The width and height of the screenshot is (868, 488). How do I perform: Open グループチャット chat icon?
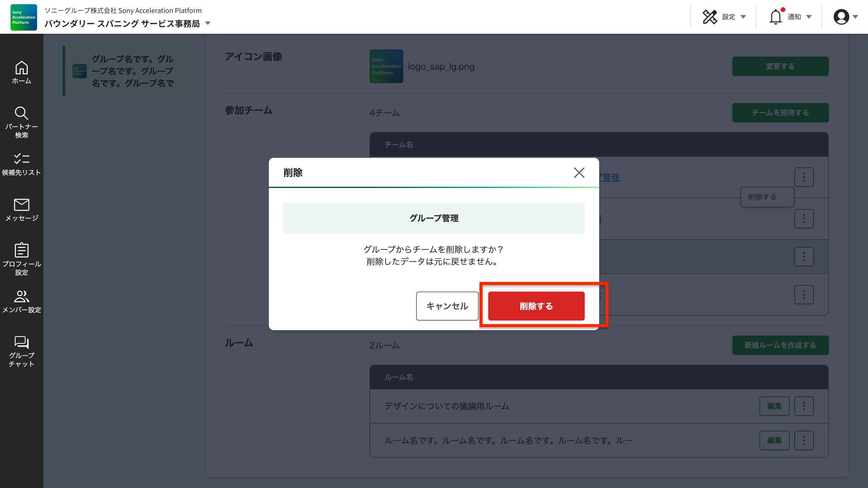point(22,342)
